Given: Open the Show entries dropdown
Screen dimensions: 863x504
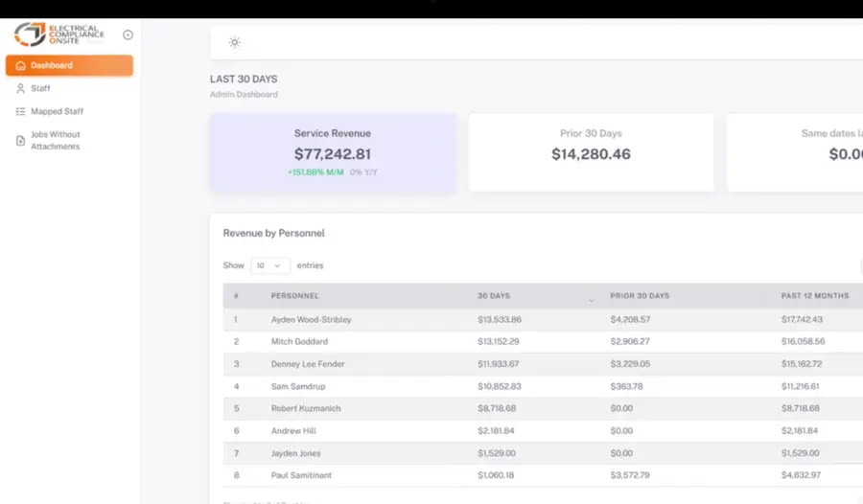Looking at the screenshot, I should click(x=269, y=265).
